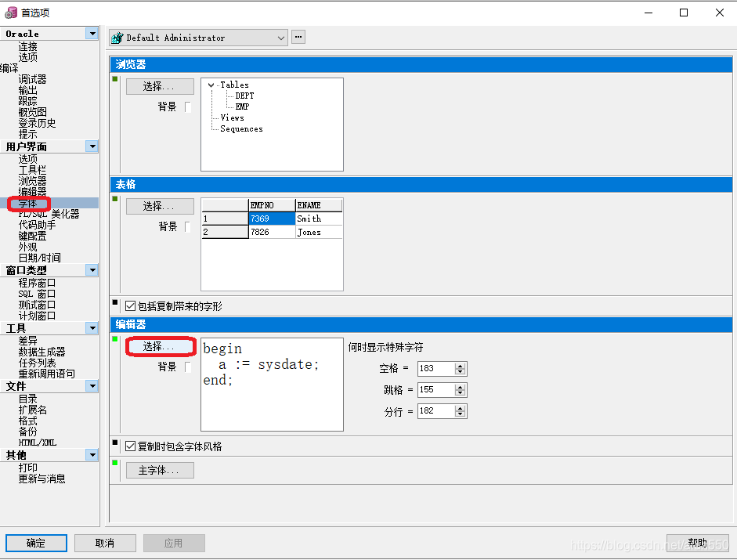
Task: Toggle the 浏览器 背景 checkbox
Action: 188,107
